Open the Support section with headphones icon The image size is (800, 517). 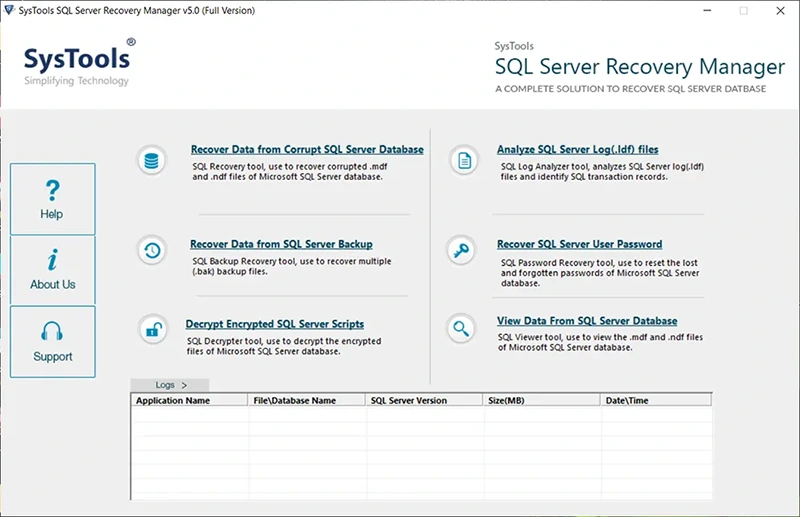click(53, 341)
